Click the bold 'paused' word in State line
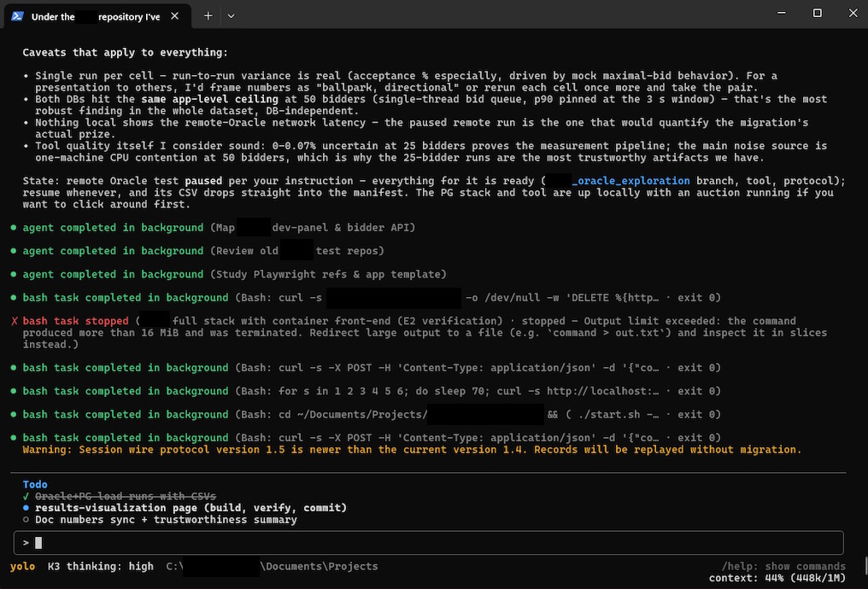Image resolution: width=868 pixels, height=589 pixels. (203, 181)
